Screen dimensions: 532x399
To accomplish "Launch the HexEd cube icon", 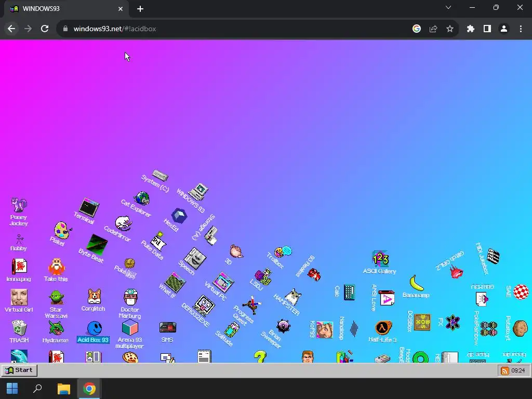I will (x=179, y=216).
